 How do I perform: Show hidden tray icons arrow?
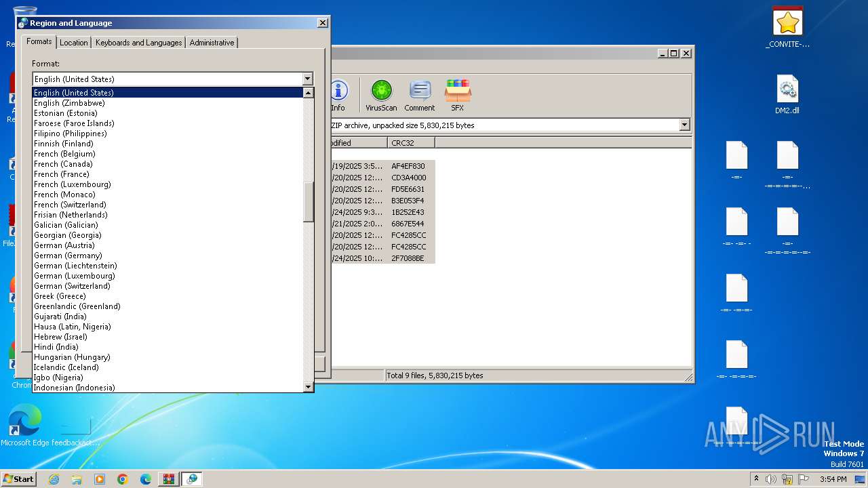tap(756, 479)
